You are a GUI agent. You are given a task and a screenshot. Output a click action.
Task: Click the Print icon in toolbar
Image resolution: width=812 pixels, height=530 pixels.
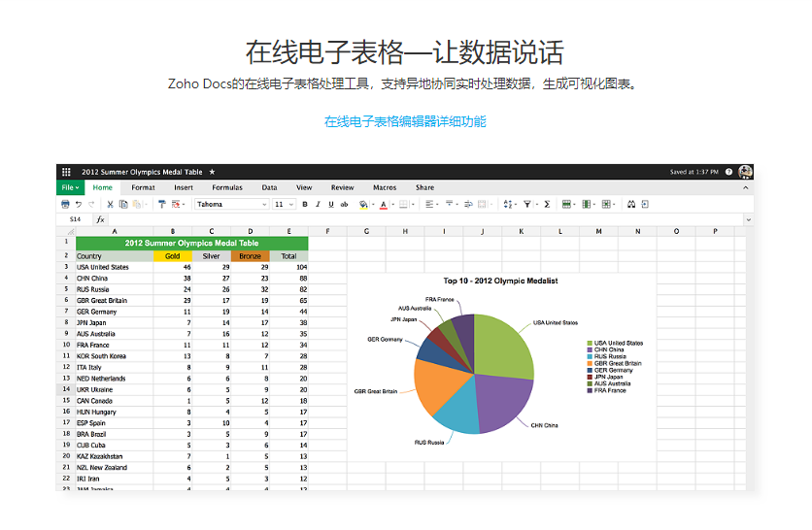[x=65, y=205]
